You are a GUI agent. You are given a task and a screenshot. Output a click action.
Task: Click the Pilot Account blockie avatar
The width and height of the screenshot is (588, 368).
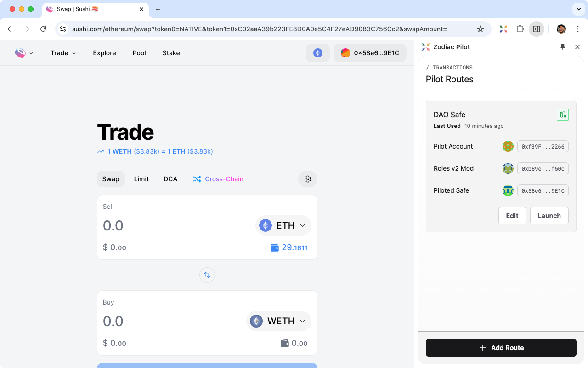pyautogui.click(x=508, y=146)
